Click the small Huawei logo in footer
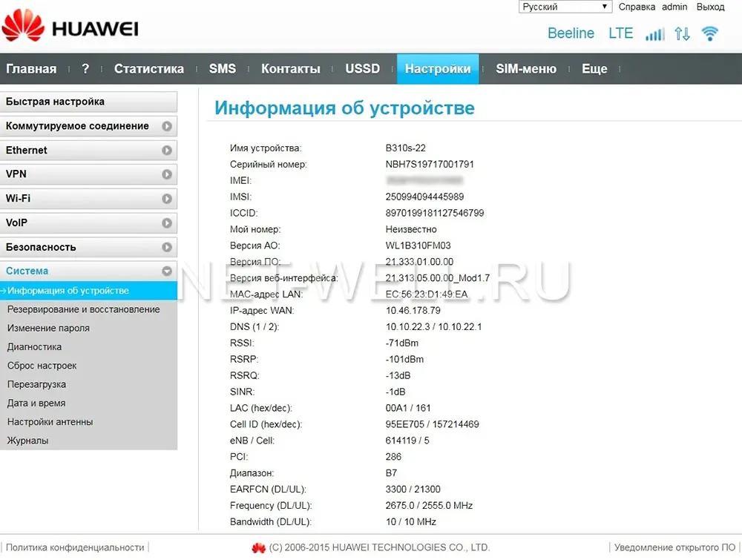The image size is (742, 560). point(258,548)
